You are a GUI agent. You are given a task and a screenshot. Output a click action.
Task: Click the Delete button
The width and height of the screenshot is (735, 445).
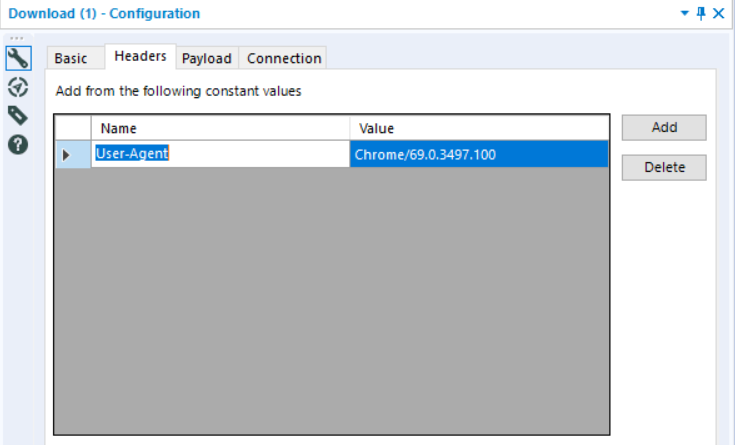tap(664, 167)
